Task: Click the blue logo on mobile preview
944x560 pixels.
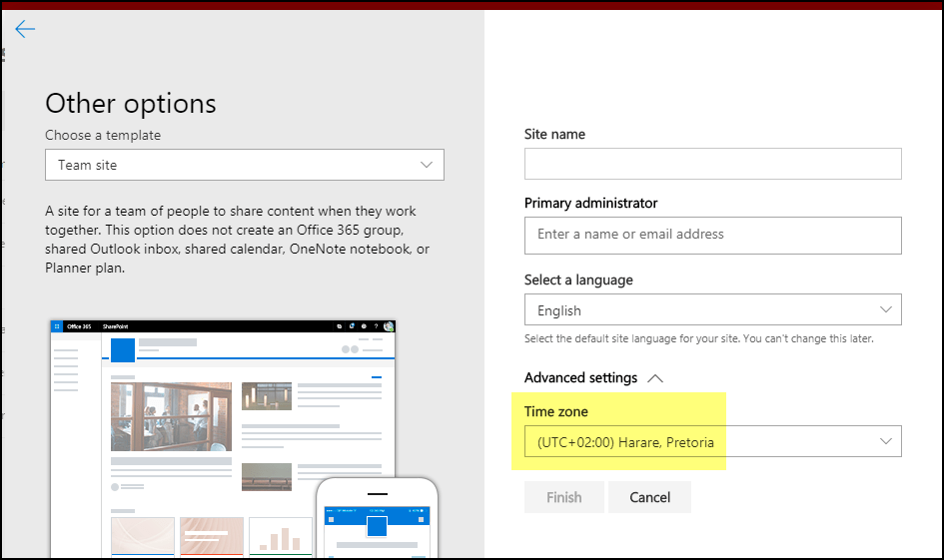Action: [x=377, y=526]
